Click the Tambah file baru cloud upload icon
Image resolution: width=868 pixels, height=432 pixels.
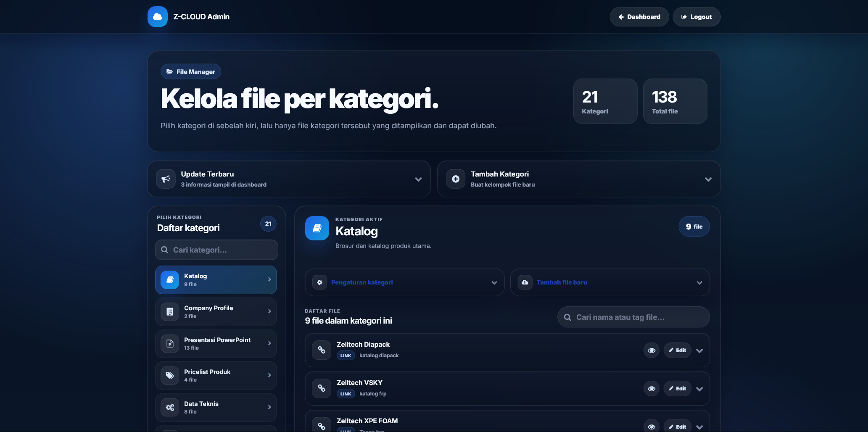525,282
